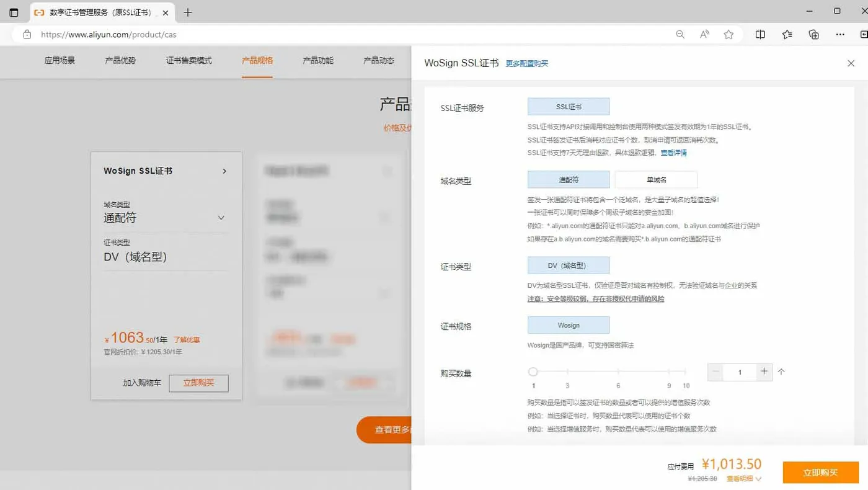Decrease purchase quantity with minus button
The height and width of the screenshot is (490, 868).
tap(716, 372)
